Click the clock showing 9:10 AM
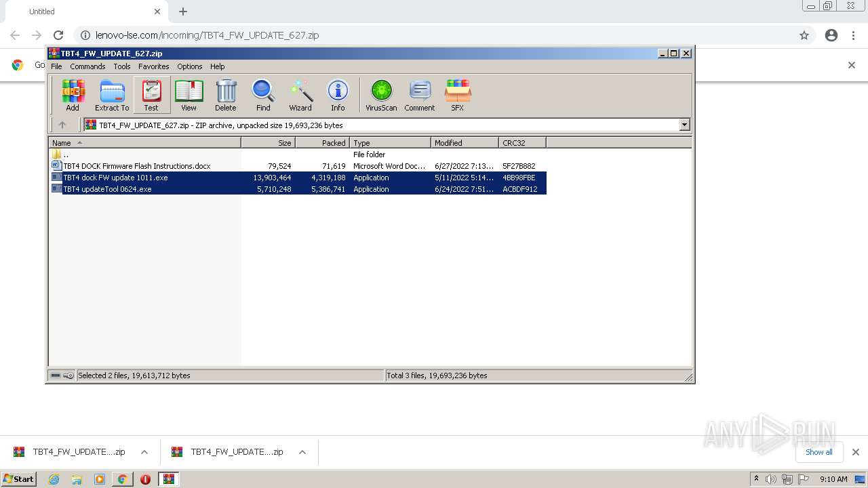 pyautogui.click(x=833, y=479)
